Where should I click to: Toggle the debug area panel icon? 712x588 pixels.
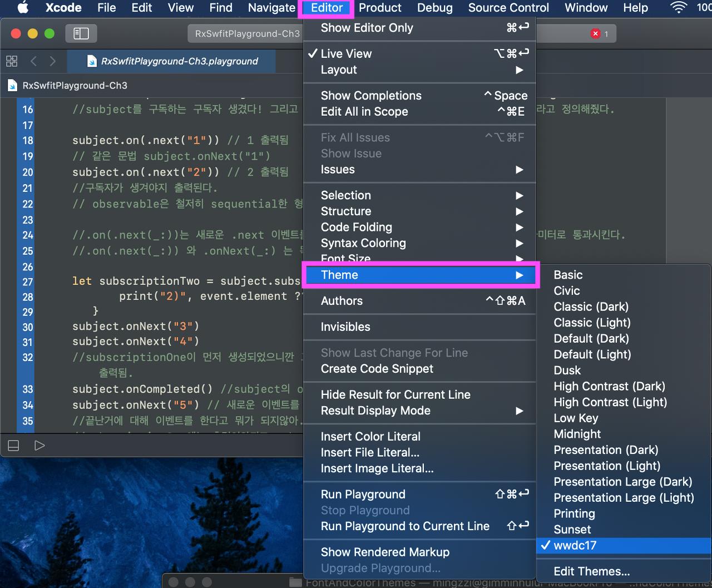(x=13, y=446)
